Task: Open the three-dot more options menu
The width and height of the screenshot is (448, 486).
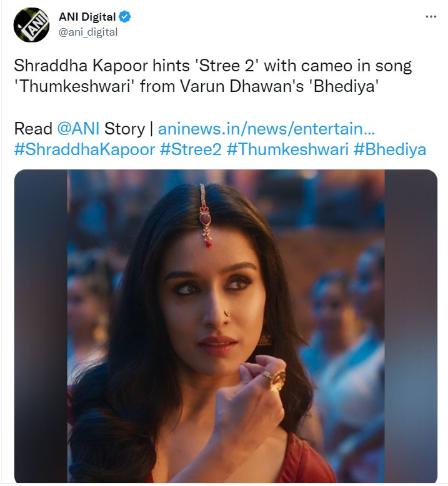Action: coord(431,17)
